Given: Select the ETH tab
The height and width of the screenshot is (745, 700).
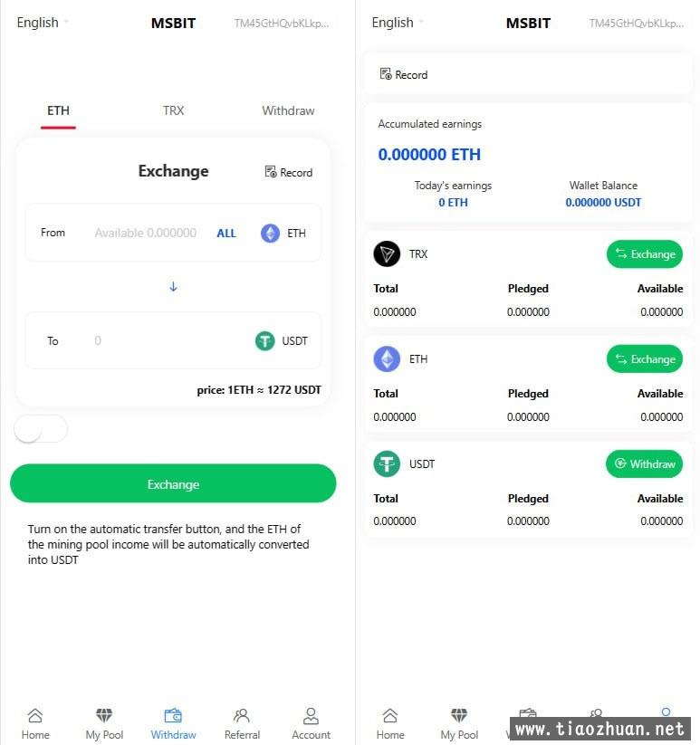Looking at the screenshot, I should 58,110.
